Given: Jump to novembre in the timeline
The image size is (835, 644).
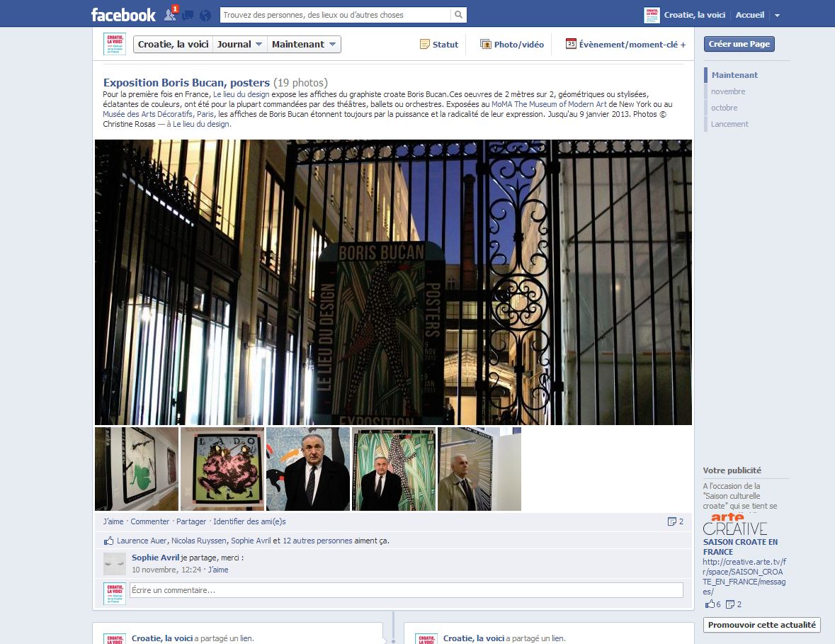Looking at the screenshot, I should click(x=728, y=91).
